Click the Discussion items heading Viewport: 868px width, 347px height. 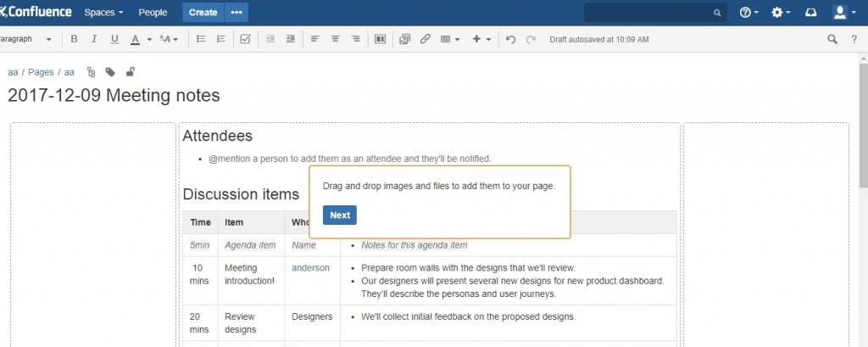[241, 194]
